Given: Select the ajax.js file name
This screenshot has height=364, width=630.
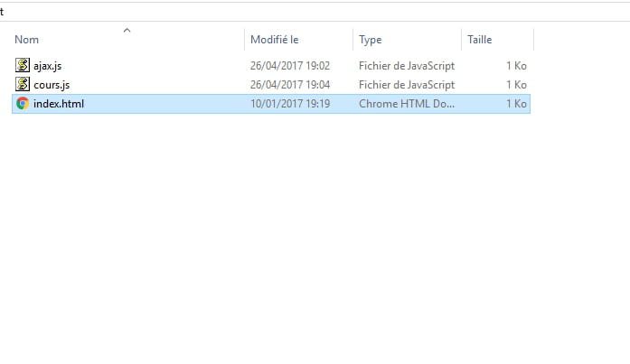Looking at the screenshot, I should click(x=47, y=66).
